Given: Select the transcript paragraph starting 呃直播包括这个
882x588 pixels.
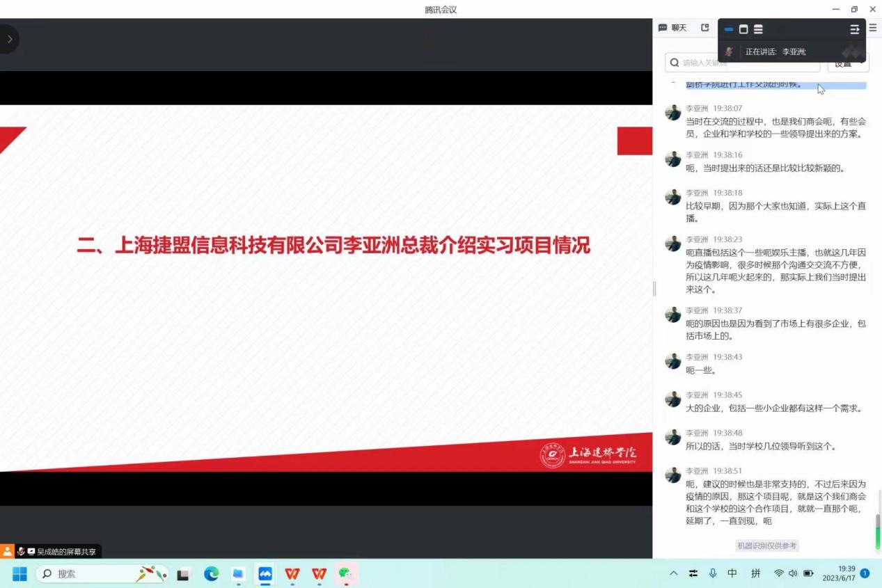Looking at the screenshot, I should pyautogui.click(x=776, y=271).
